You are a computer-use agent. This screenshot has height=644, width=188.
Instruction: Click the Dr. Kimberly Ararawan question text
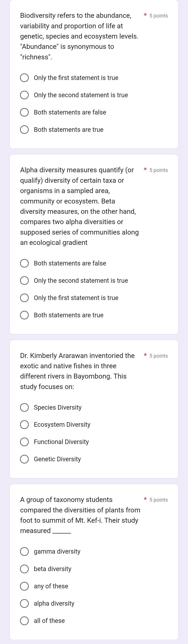[77, 371]
